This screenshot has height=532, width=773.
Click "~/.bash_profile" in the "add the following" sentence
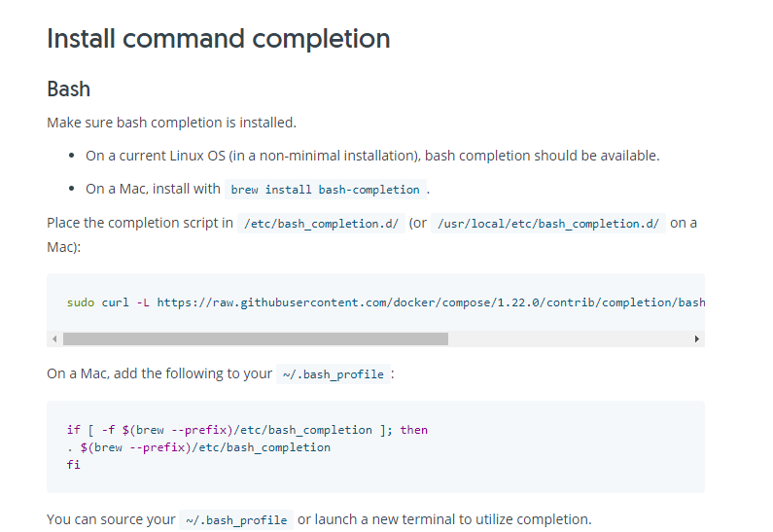point(334,374)
